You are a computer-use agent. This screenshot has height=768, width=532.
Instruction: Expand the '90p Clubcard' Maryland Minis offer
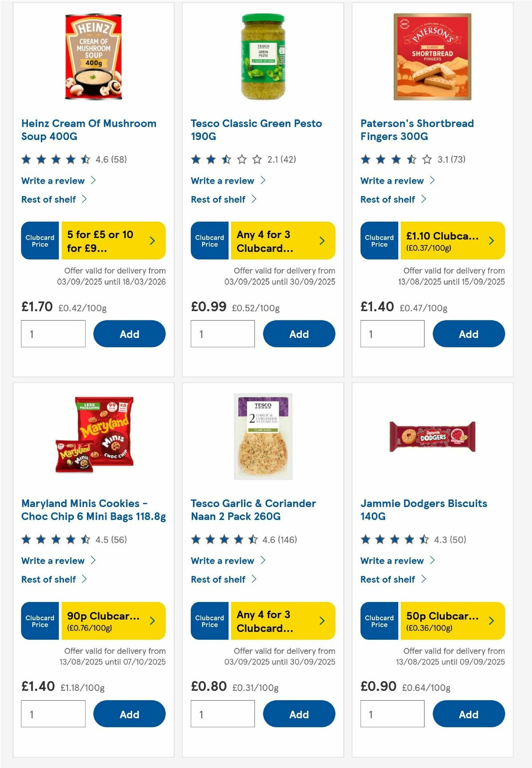(x=113, y=621)
